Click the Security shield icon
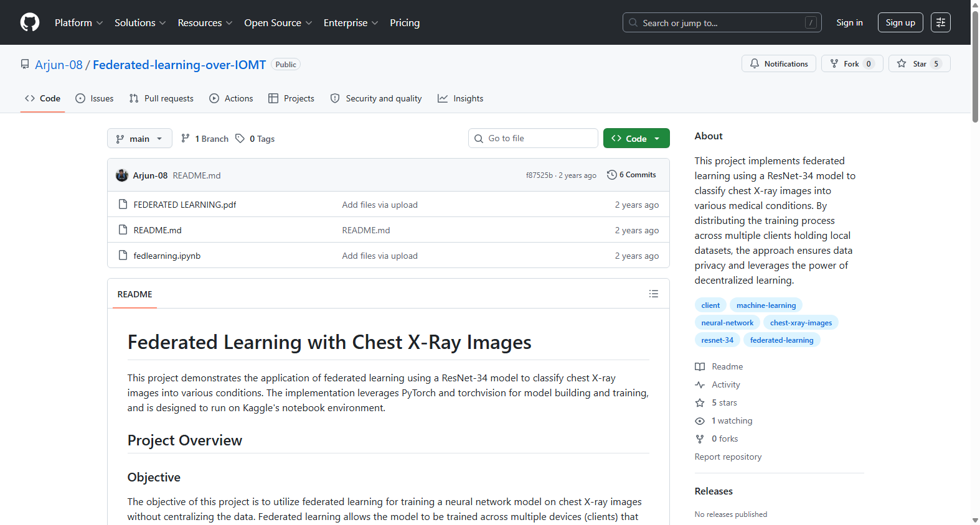 tap(335, 98)
